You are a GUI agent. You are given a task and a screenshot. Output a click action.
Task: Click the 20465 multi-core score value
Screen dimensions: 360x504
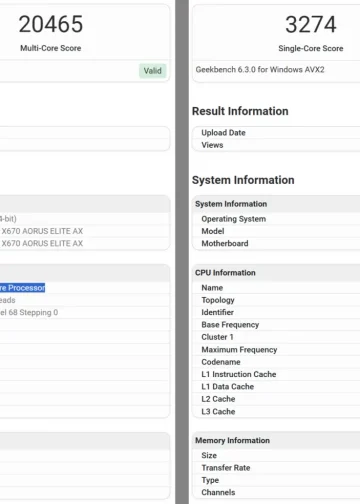pyautogui.click(x=51, y=24)
